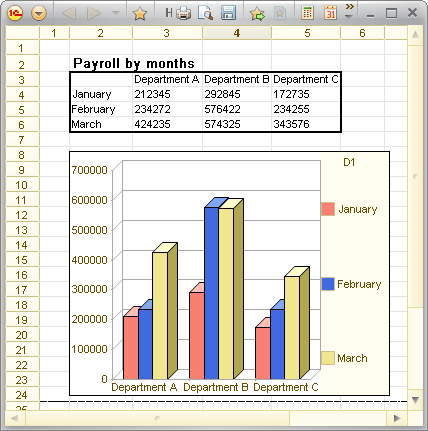Open the calendar icon showing 31
The width and height of the screenshot is (428, 431).
point(330,13)
